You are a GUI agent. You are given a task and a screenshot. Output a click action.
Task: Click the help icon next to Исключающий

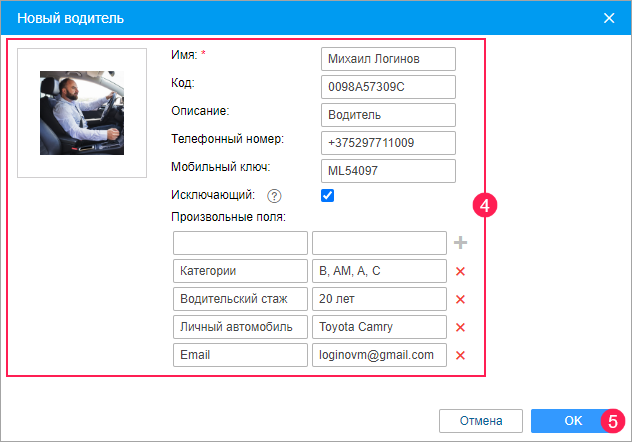(x=274, y=196)
